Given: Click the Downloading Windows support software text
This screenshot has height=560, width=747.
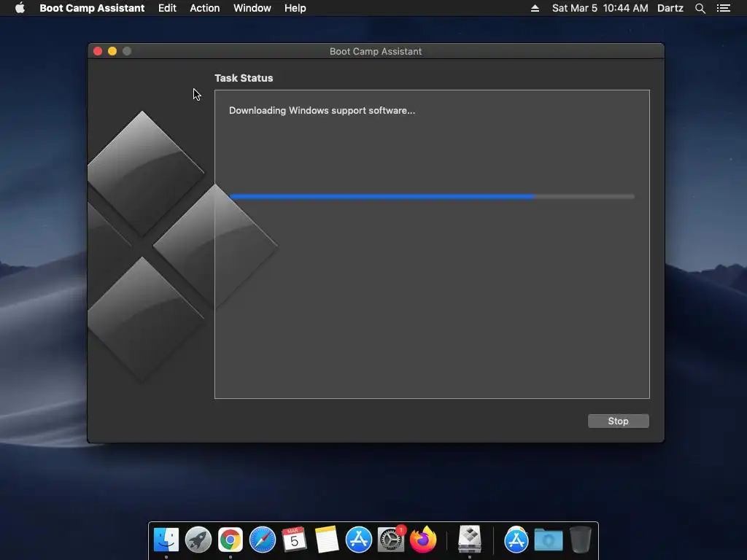Looking at the screenshot, I should [322, 111].
